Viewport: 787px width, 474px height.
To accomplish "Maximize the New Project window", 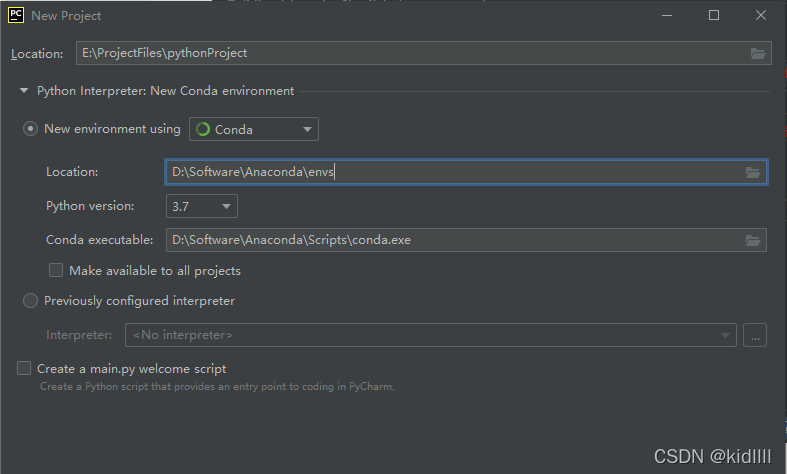I will (x=714, y=16).
